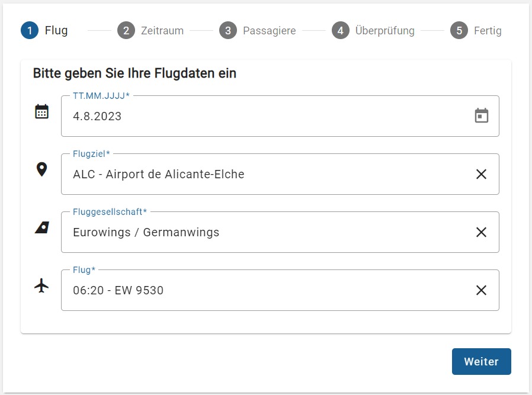Viewport: 532px width, 395px height.
Task: Click the heading "Bitte geben Sie Ihre Flugdaten ein"
Action: click(134, 73)
